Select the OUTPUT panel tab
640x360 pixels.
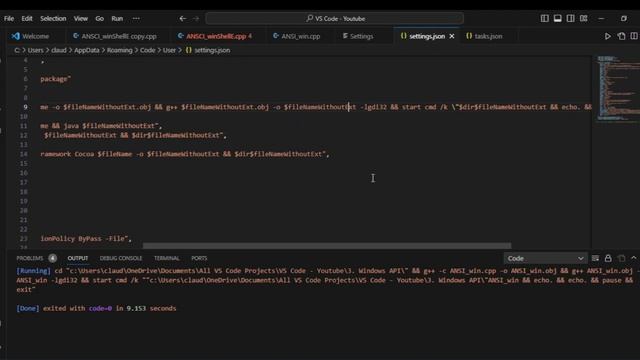click(x=78, y=258)
